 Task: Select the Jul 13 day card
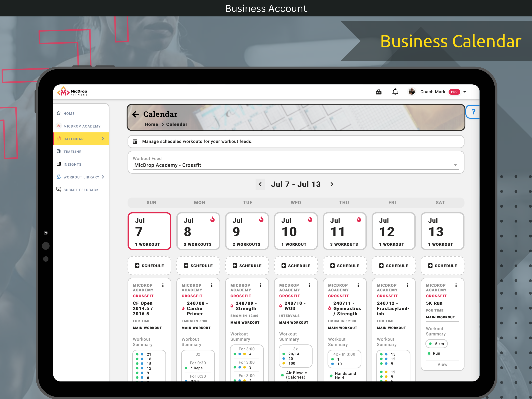442,231
